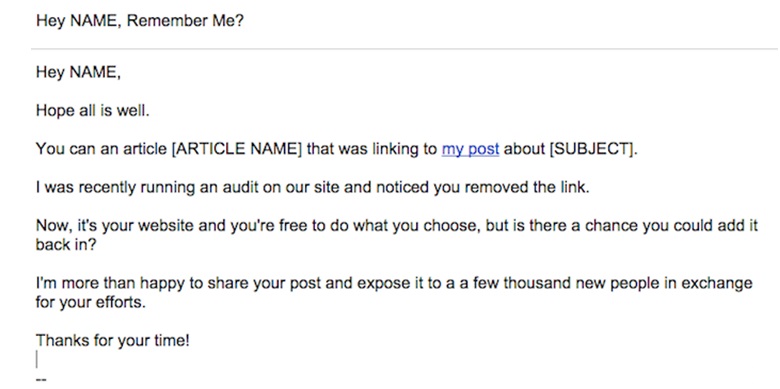Click 'I'm more than happy to share' line
780x389 pixels.
click(394, 283)
